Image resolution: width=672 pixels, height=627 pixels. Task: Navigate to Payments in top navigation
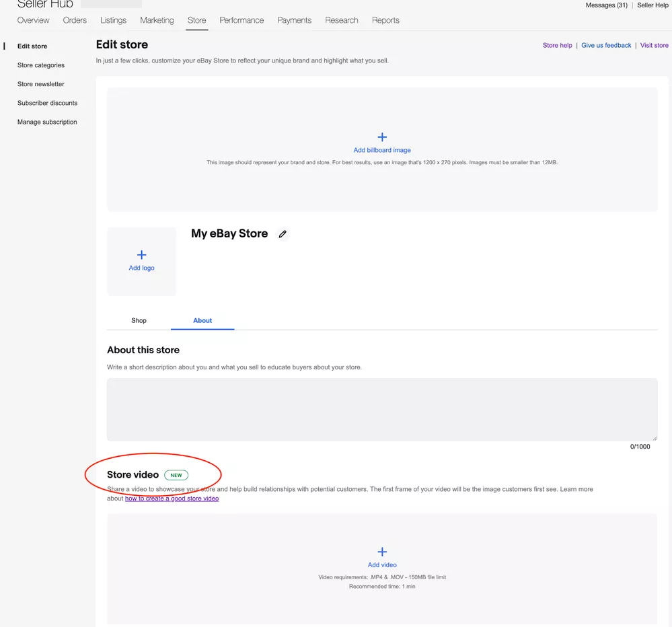[294, 20]
